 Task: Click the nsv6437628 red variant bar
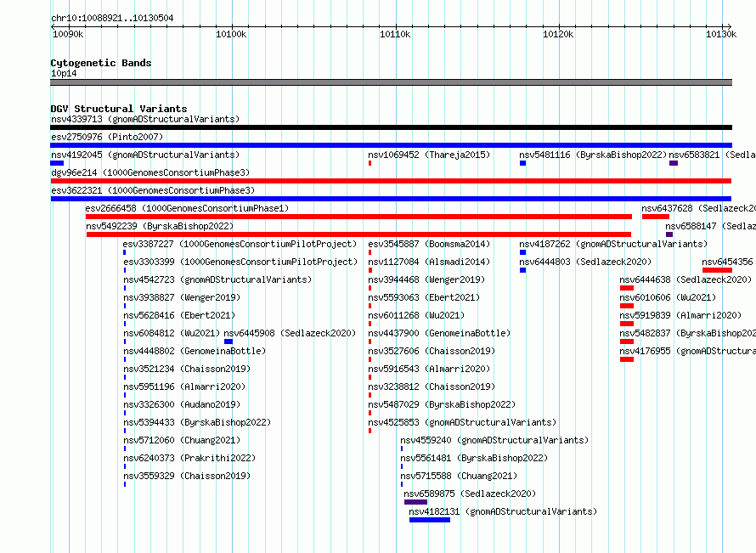point(656,217)
